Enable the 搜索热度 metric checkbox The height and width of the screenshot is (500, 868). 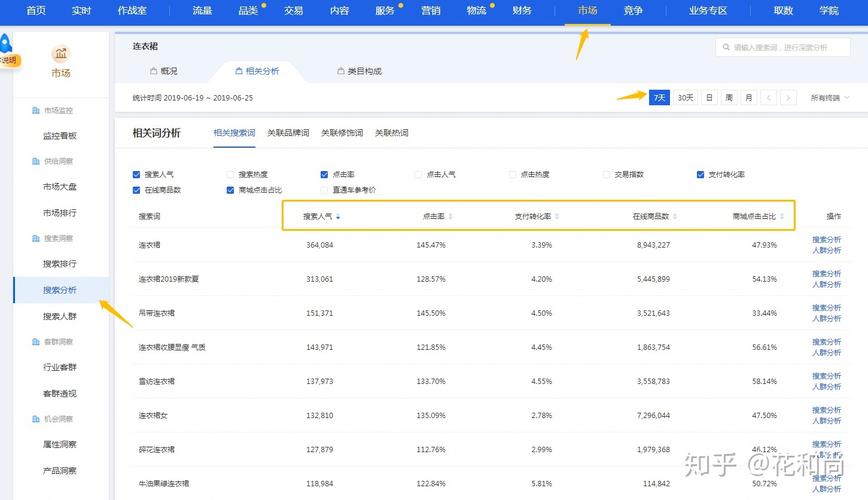click(x=230, y=174)
